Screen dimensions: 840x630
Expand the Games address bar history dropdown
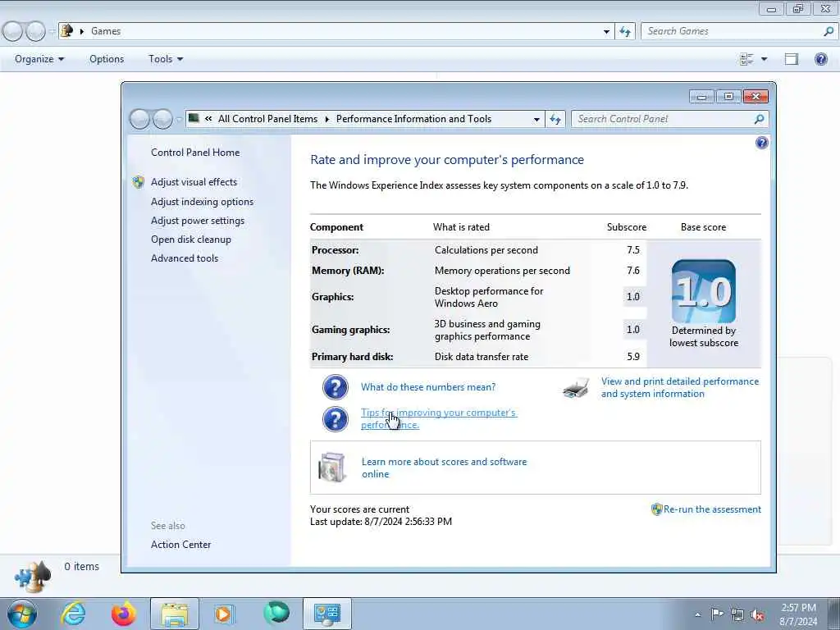click(x=606, y=32)
